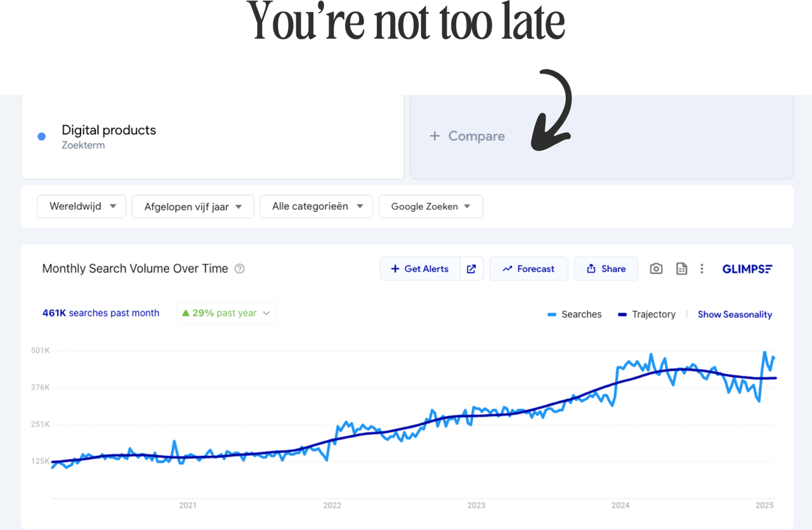Show Seasonality on the chart
The height and width of the screenshot is (530, 812).
[735, 314]
